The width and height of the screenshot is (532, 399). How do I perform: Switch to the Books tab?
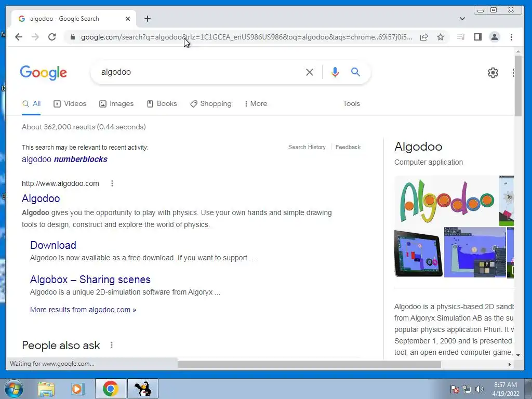[x=162, y=104]
